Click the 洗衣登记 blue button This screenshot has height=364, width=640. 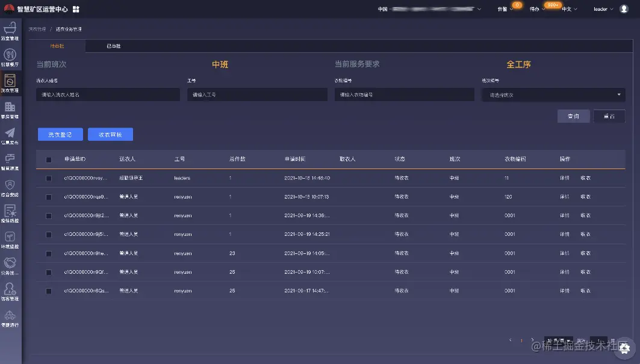coord(60,134)
